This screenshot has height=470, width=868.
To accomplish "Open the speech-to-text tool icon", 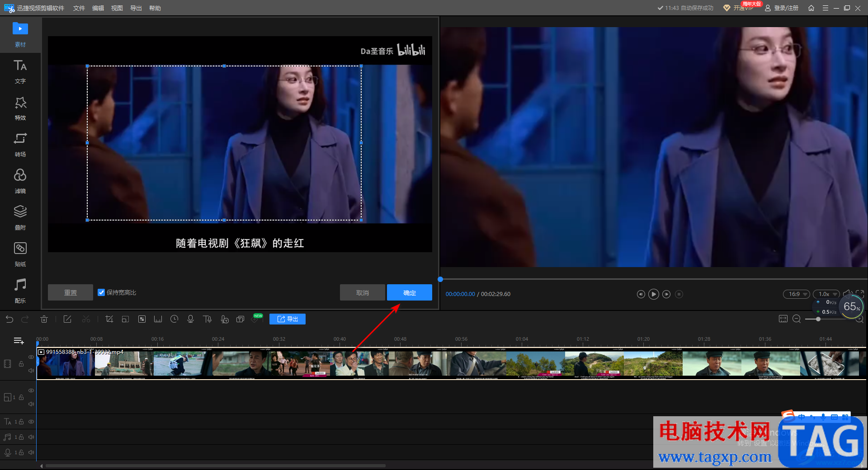I will pyautogui.click(x=225, y=319).
